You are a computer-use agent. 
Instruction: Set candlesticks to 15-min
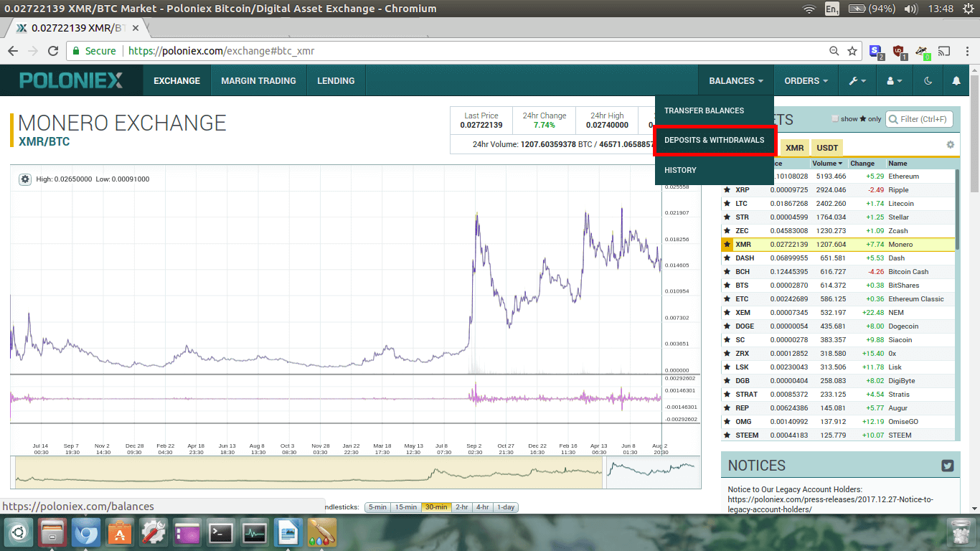point(405,507)
